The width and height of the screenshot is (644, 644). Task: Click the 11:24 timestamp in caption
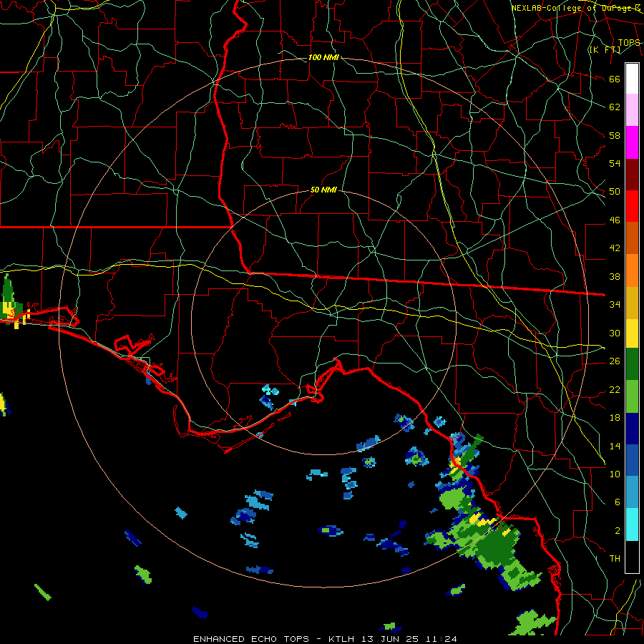coord(440,639)
